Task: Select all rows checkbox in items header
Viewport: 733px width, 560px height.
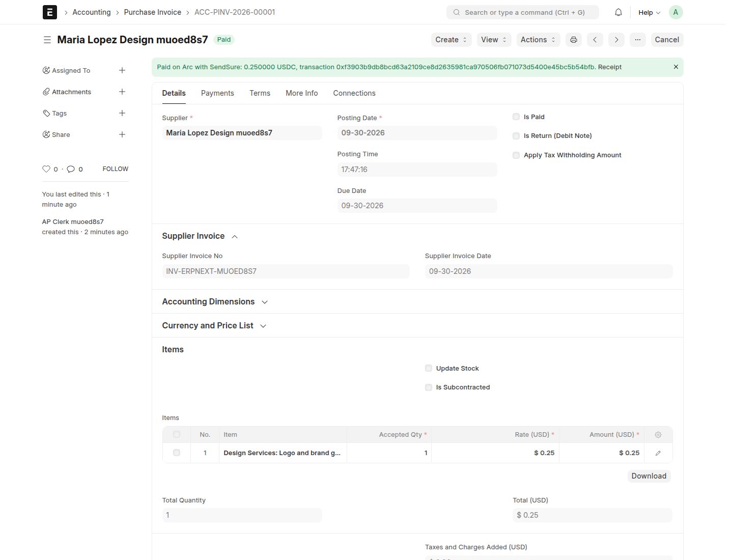Action: pyautogui.click(x=177, y=434)
